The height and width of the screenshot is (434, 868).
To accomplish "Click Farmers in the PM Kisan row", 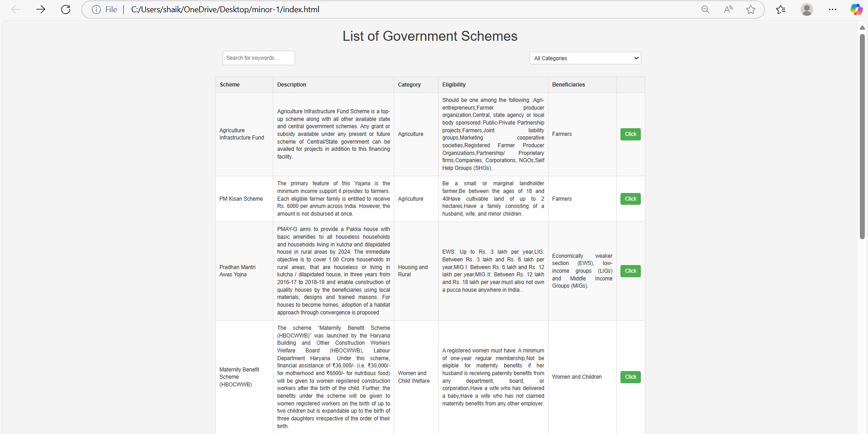I will click(562, 199).
